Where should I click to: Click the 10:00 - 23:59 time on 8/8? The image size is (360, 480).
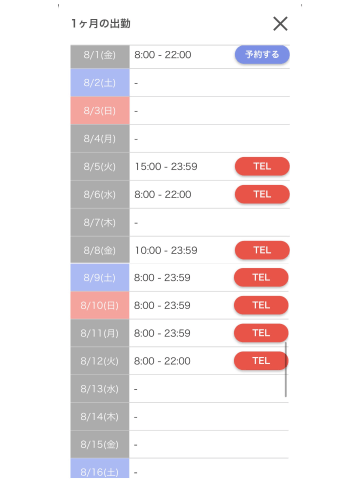(166, 250)
